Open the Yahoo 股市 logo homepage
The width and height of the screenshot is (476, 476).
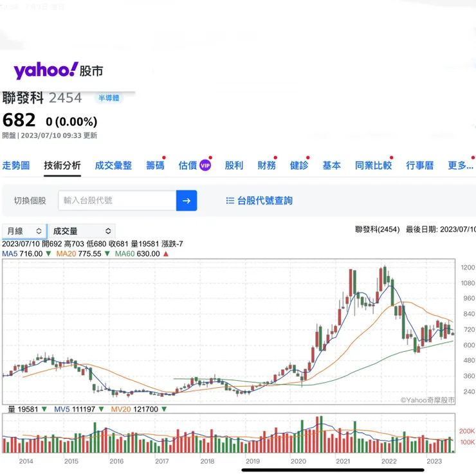click(59, 71)
